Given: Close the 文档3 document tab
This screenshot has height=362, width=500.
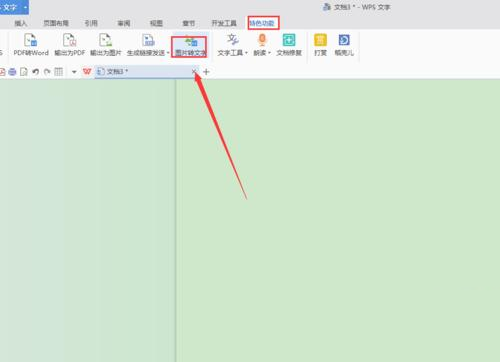Looking at the screenshot, I should tap(194, 72).
